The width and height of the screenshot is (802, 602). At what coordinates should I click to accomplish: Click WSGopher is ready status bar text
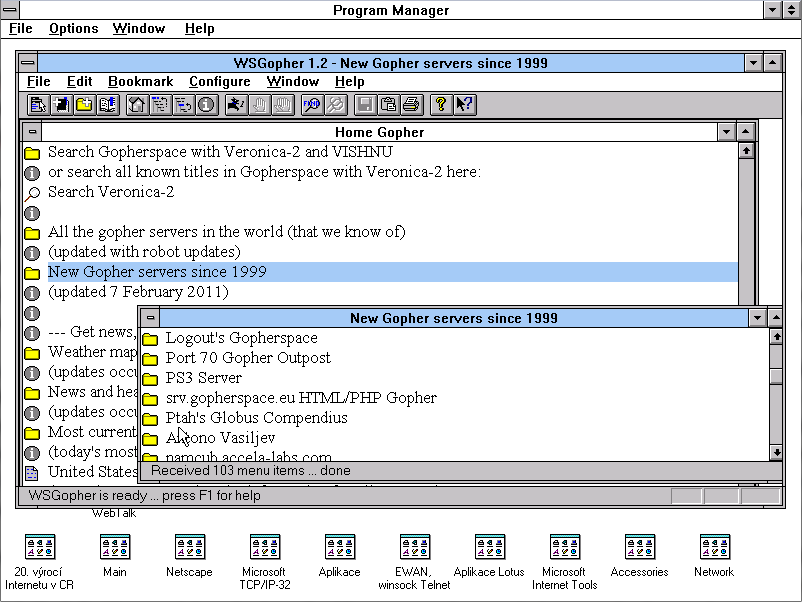click(x=144, y=495)
